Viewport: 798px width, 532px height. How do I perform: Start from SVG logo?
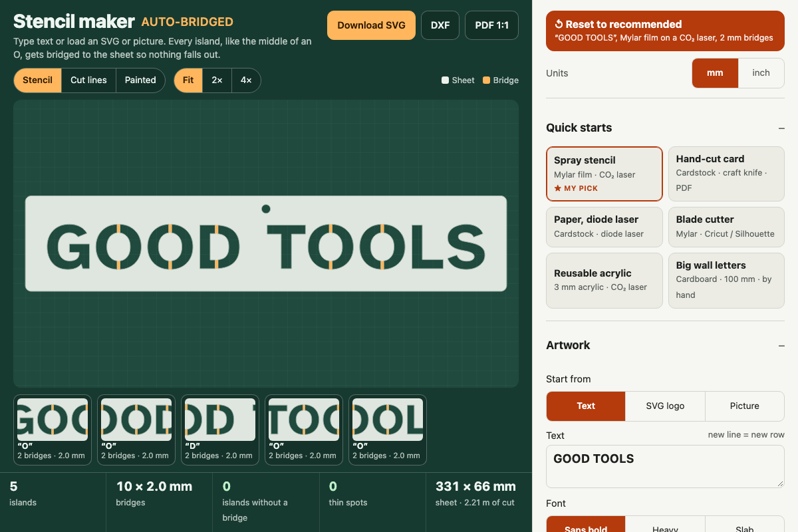tap(665, 406)
